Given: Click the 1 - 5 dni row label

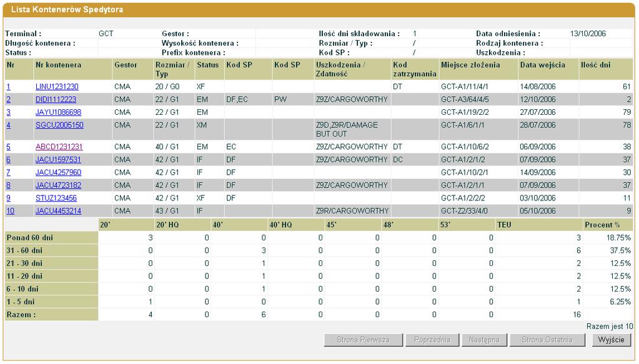Looking at the screenshot, I should [x=51, y=302].
